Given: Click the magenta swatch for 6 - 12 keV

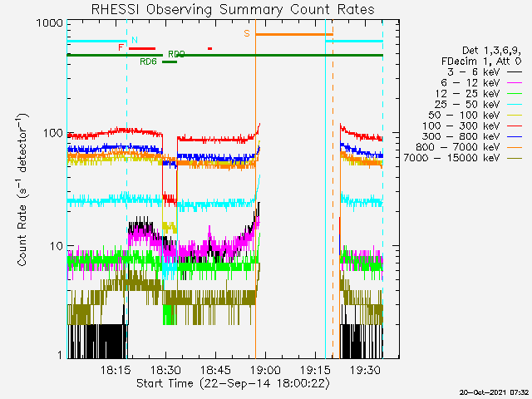Looking at the screenshot, I should (x=514, y=83).
